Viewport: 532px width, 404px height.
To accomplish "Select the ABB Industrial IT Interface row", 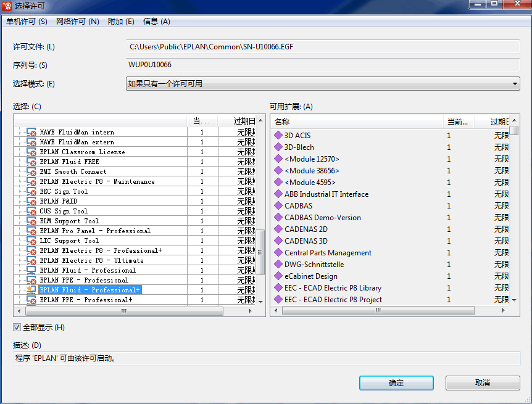I will point(326,194).
